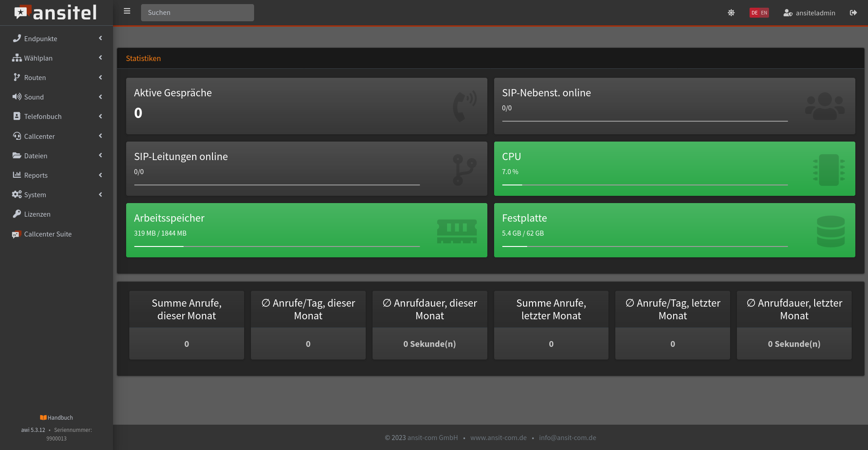Open the ansiteladmin user profile
This screenshot has height=450, width=868.
809,13
